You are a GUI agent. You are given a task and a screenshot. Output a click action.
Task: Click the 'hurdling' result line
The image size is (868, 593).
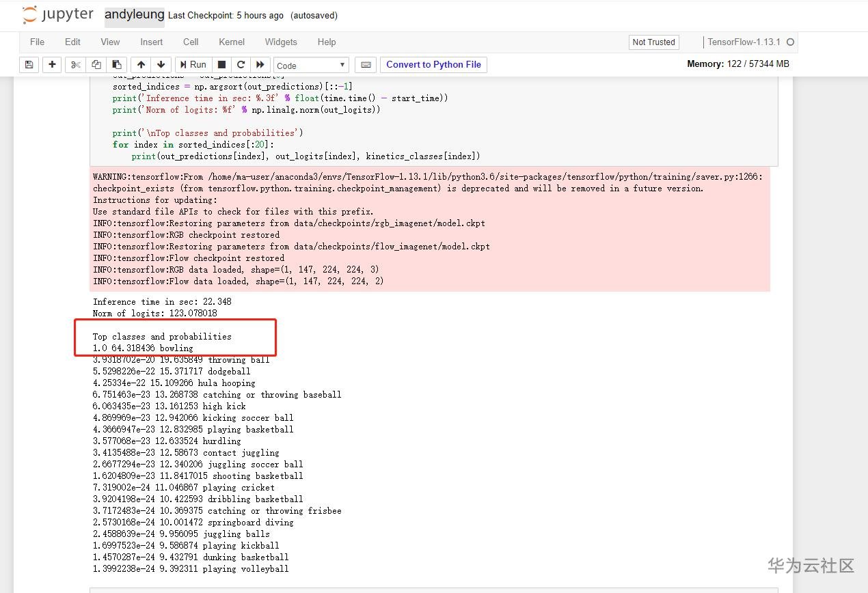[x=167, y=441]
